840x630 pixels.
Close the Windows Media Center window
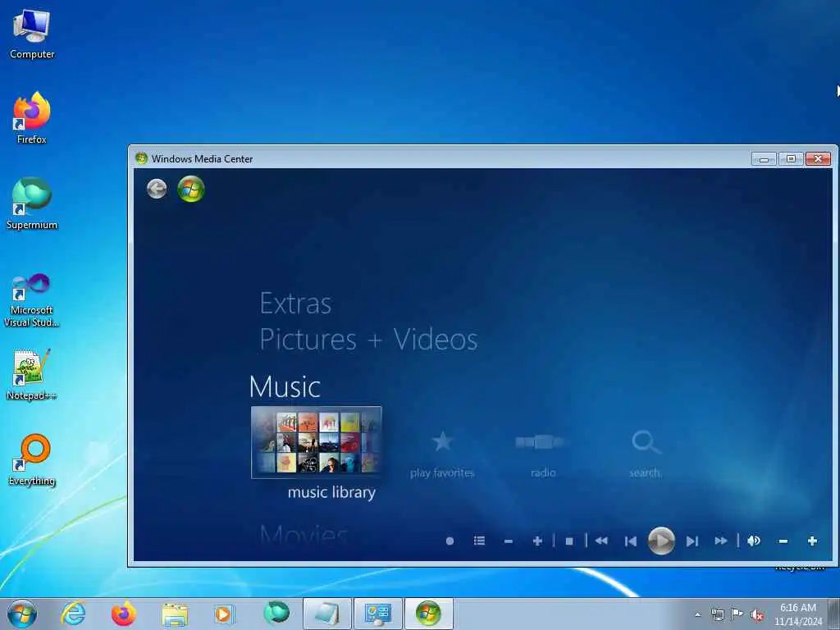[818, 158]
